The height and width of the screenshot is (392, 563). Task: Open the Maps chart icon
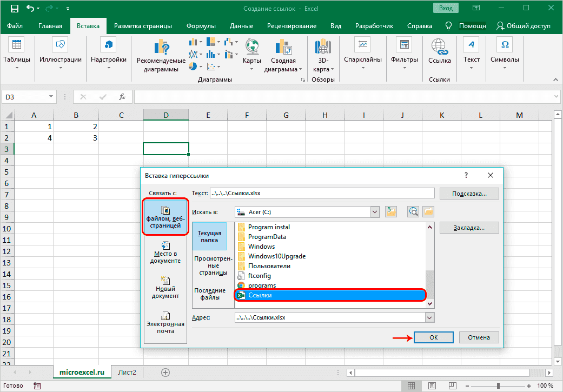251,48
